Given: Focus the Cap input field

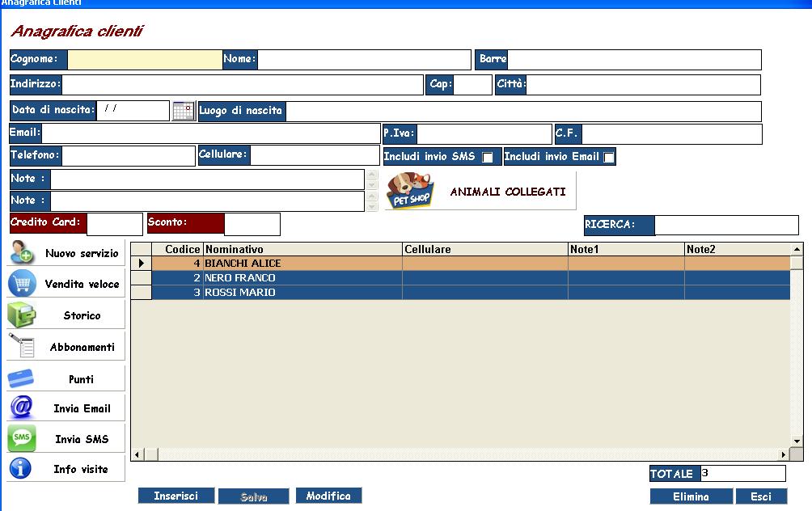Looking at the screenshot, I should click(472, 85).
